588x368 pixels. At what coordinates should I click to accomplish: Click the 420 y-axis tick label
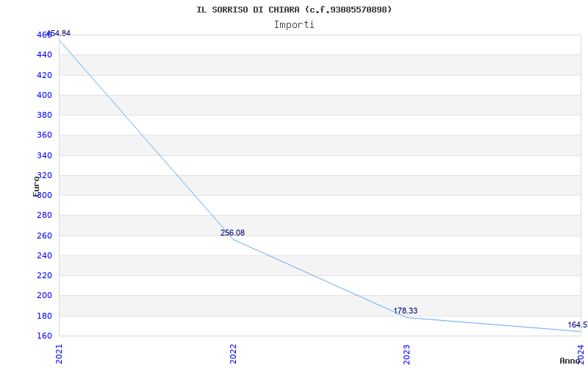pos(44,76)
